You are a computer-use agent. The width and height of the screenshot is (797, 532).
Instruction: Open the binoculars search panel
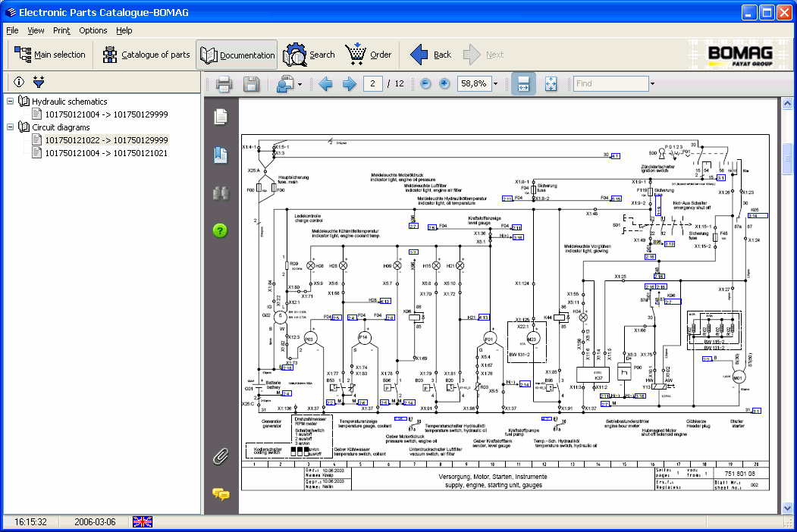tap(221, 193)
